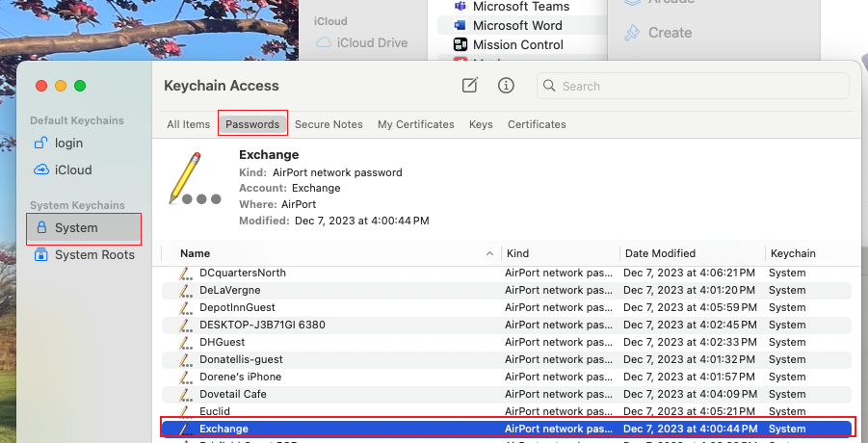
Task: Switch to the All Items tab
Action: tap(188, 124)
